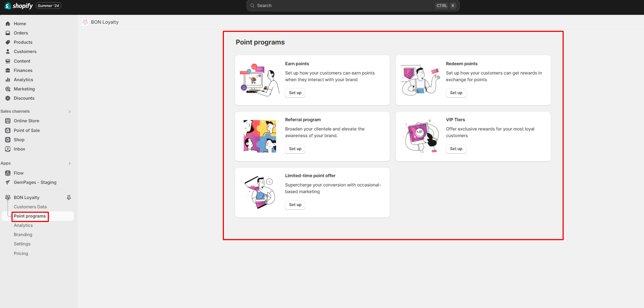This screenshot has height=308, width=644.
Task: Click the Redeem points card title
Action: click(x=462, y=64)
